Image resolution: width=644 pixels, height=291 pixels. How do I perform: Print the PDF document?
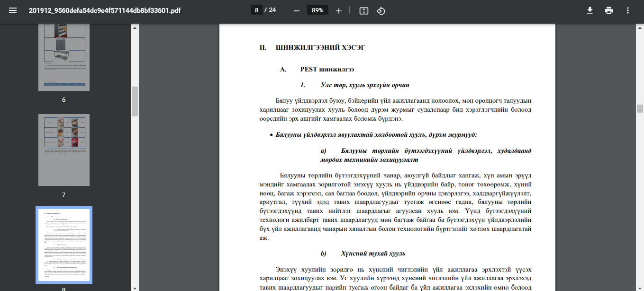pos(609,10)
